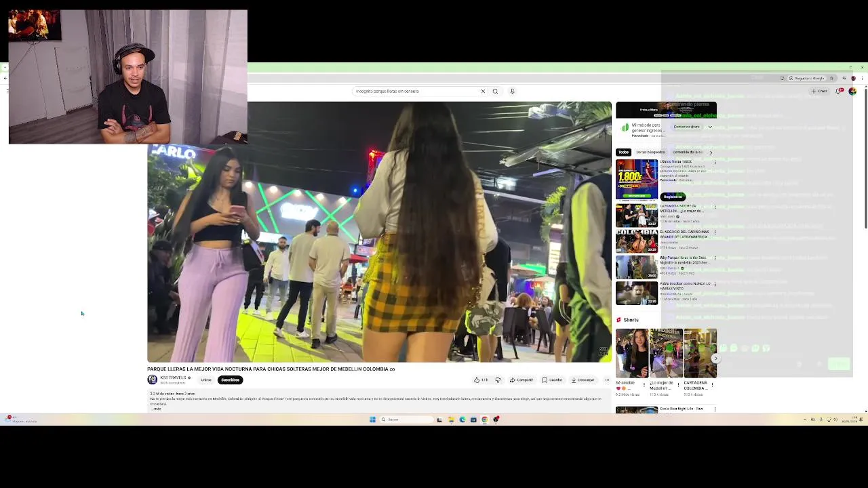This screenshot has height=488, width=868.
Task: Open options for EL NEGOCIO DEL CARIÑO video
Action: click(x=714, y=232)
